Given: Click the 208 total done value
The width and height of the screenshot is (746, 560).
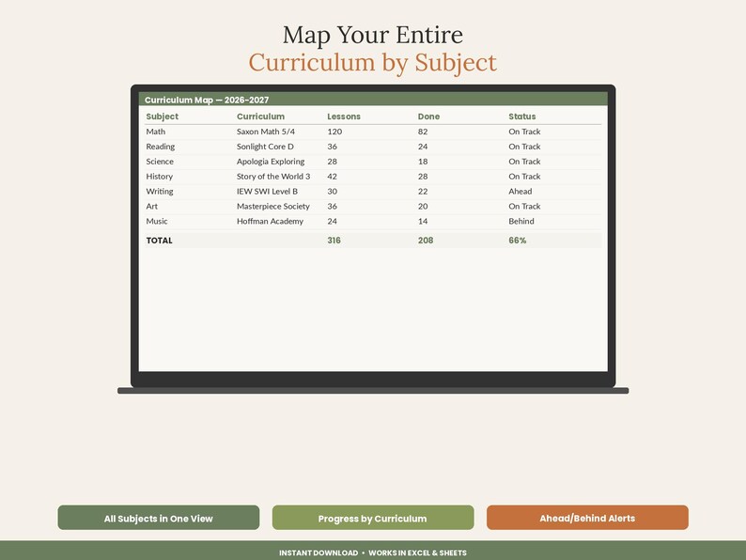Looking at the screenshot, I should 426,241.
